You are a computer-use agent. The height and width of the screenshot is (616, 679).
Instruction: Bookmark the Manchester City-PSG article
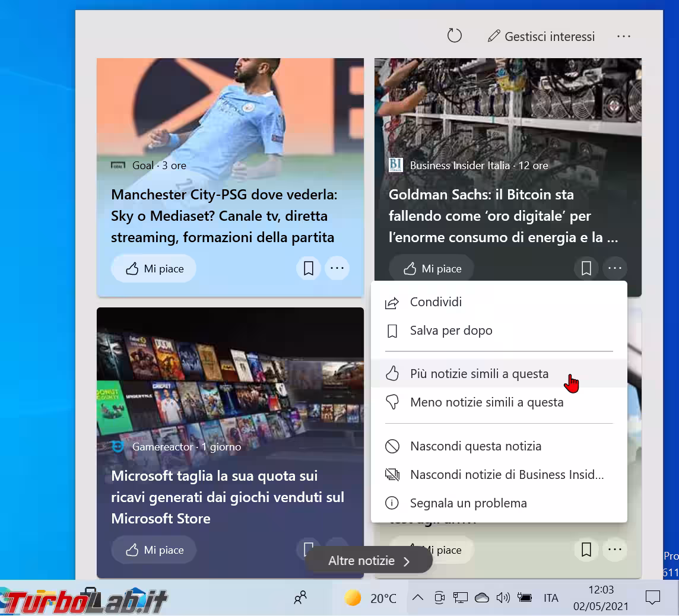point(308,269)
